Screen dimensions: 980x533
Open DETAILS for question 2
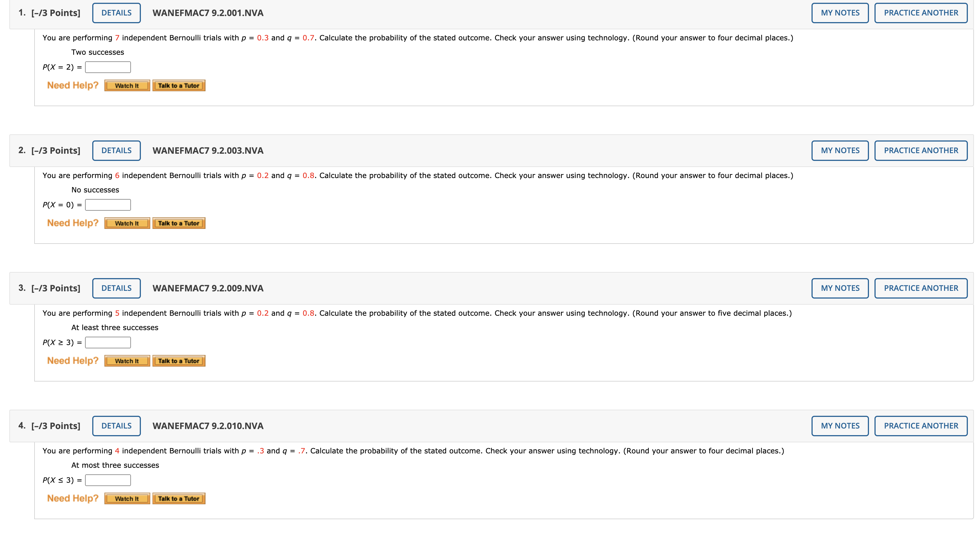click(x=116, y=150)
